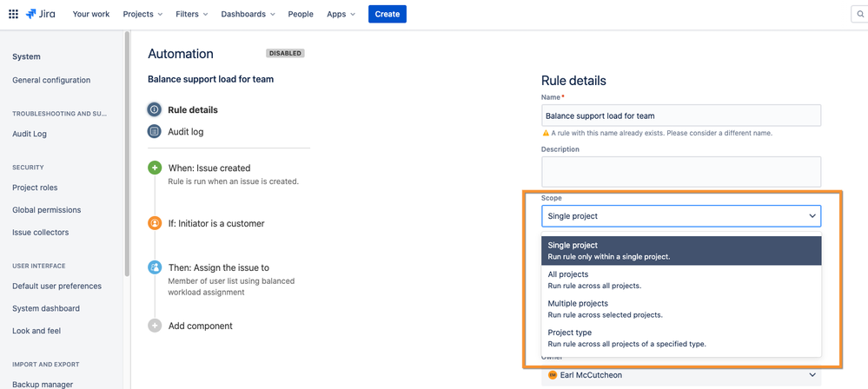This screenshot has width=868, height=389.
Task: Click into the Description text box
Action: tap(681, 172)
